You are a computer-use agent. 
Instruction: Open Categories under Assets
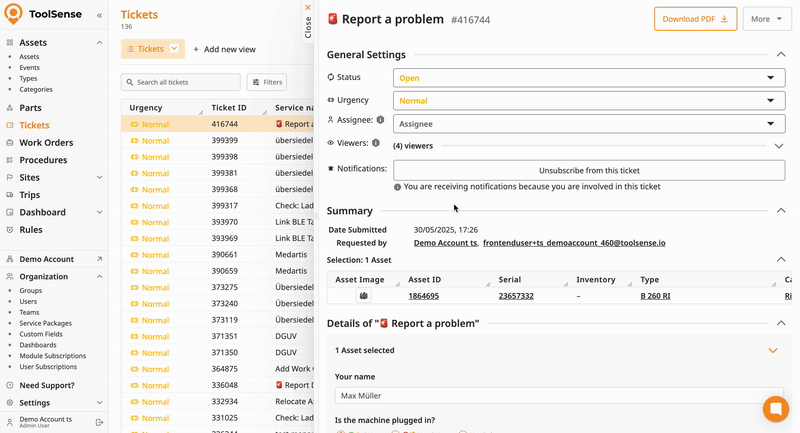(36, 89)
